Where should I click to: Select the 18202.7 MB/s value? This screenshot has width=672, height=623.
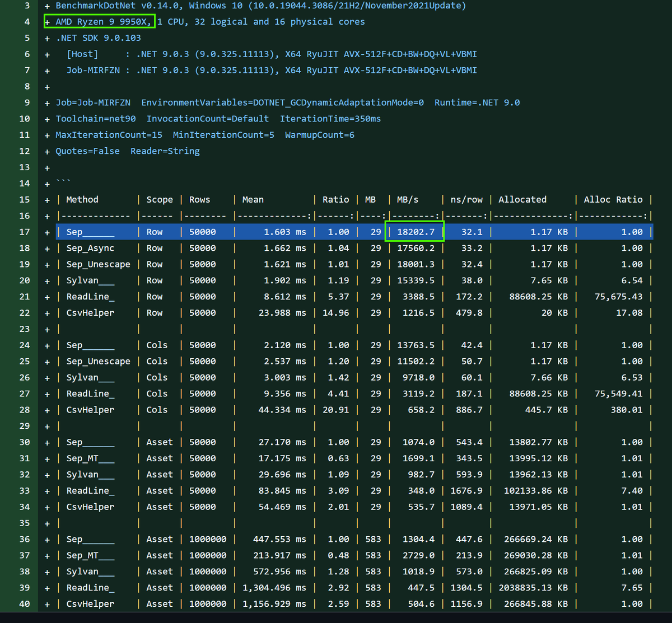tap(416, 232)
